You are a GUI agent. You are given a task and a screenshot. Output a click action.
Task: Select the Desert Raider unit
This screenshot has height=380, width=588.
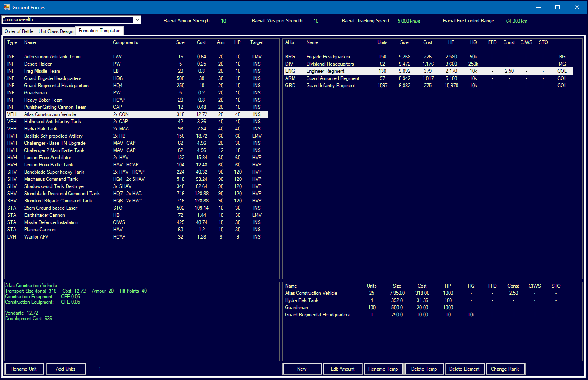(137, 64)
